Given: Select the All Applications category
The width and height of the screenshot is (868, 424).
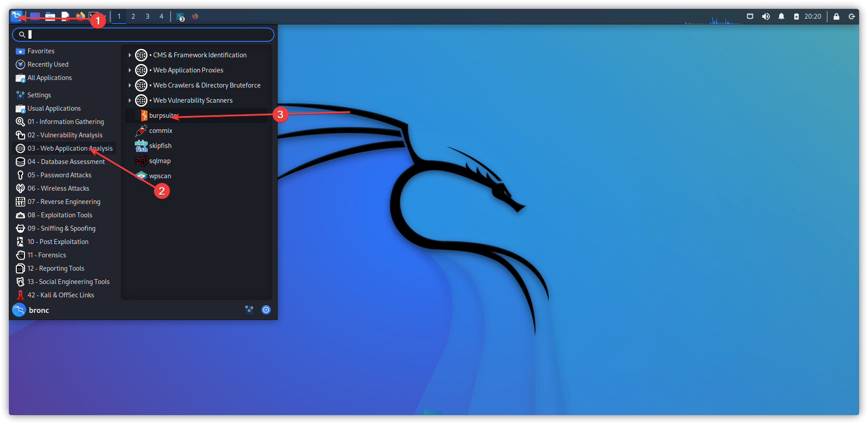Looking at the screenshot, I should [x=64, y=78].
